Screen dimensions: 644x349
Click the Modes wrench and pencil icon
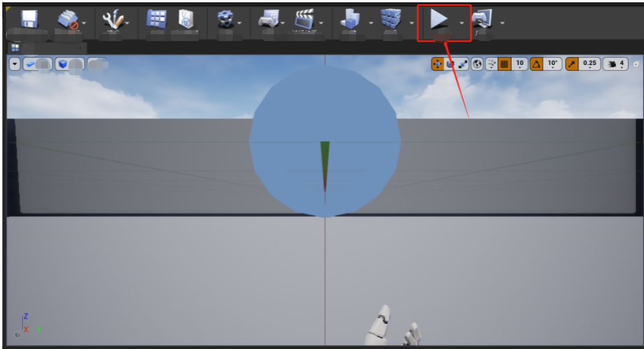tap(112, 19)
